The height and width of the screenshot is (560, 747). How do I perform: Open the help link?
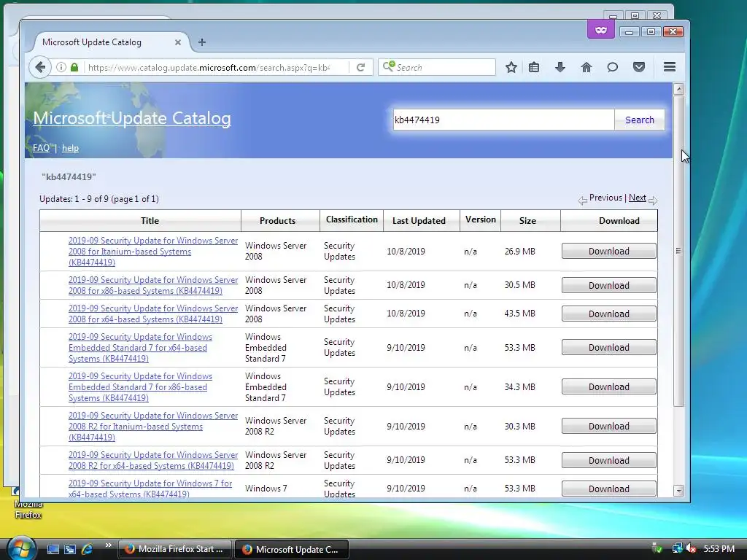pos(70,148)
